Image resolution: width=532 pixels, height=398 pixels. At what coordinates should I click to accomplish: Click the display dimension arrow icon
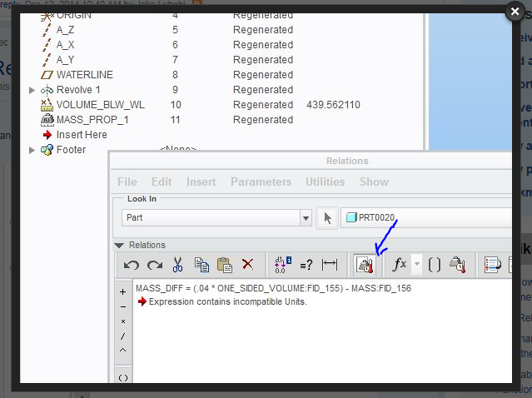pyautogui.click(x=330, y=264)
